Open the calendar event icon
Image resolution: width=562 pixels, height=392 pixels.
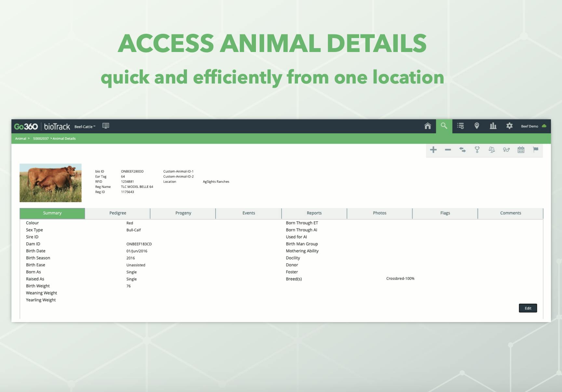tap(521, 150)
